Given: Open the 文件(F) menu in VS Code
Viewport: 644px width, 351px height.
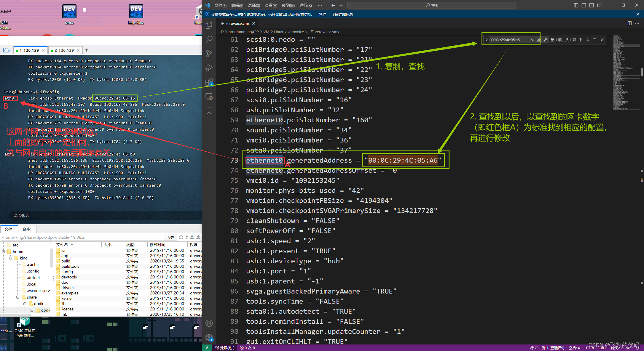Looking at the screenshot, I should 220,5.
